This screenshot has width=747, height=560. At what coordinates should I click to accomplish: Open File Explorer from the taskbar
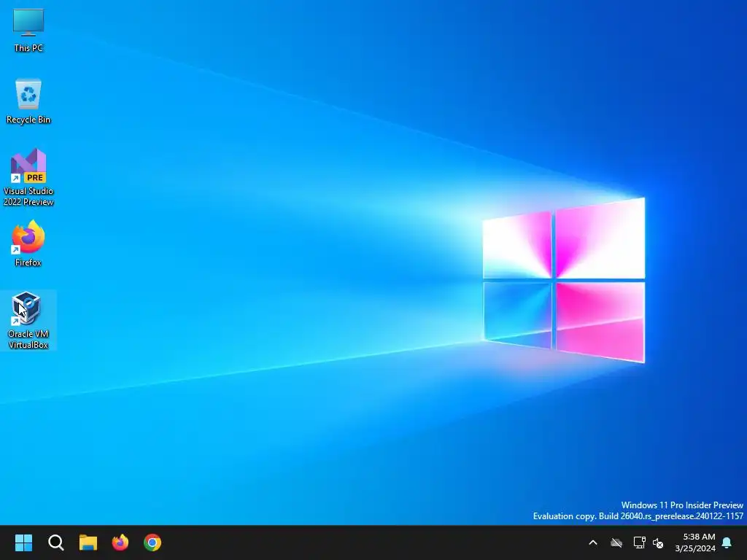pos(88,542)
